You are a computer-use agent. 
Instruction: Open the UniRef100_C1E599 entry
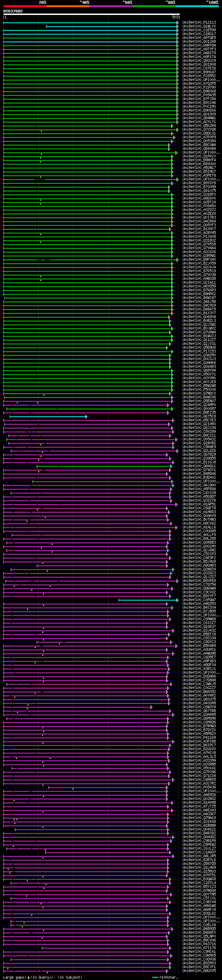pos(199,30)
